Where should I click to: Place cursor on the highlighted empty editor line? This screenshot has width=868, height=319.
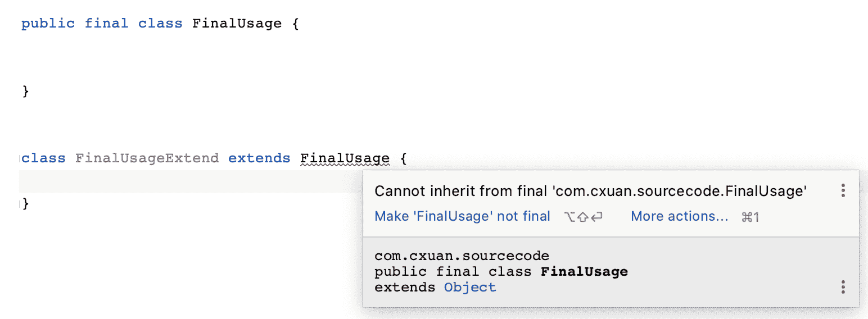[169, 181]
